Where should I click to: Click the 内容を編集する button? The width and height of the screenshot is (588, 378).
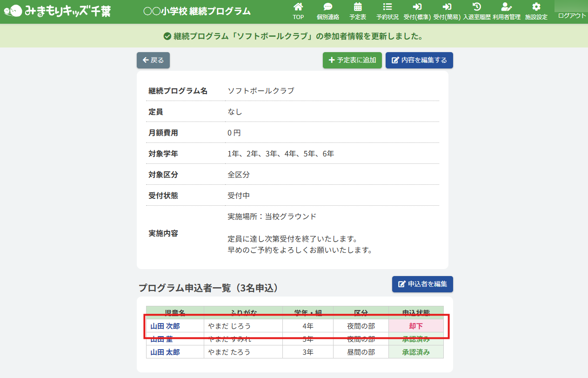click(419, 60)
